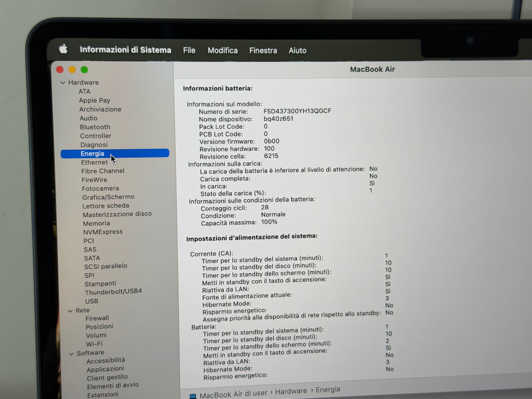This screenshot has height=399, width=532.
Task: Click the Impostazioni d'alimentazione del sistema heading
Action: pos(252,237)
